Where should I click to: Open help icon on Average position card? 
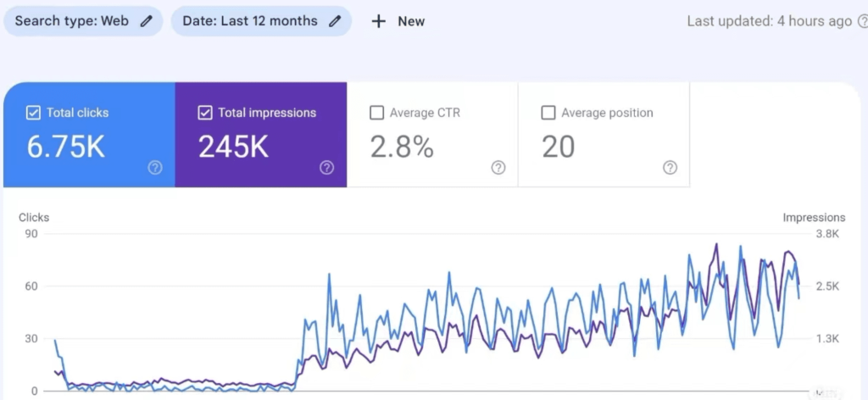click(x=670, y=168)
